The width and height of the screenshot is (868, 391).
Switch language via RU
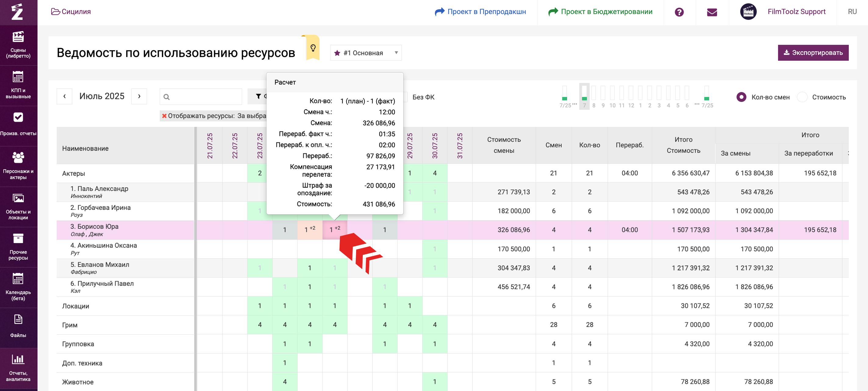tap(852, 12)
